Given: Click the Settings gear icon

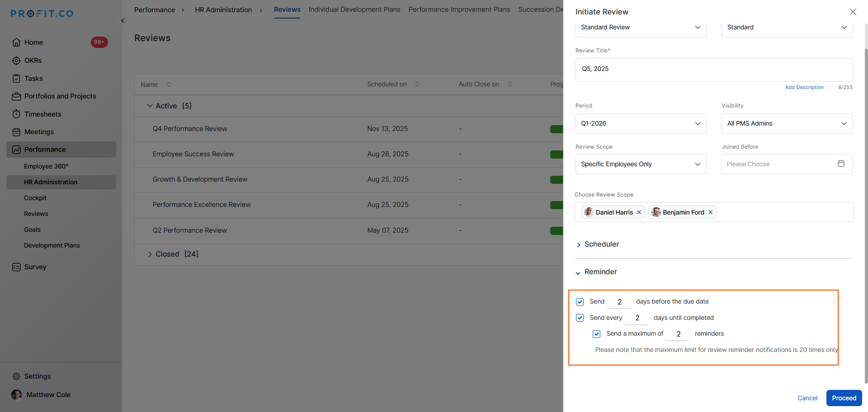Looking at the screenshot, I should 16,376.
